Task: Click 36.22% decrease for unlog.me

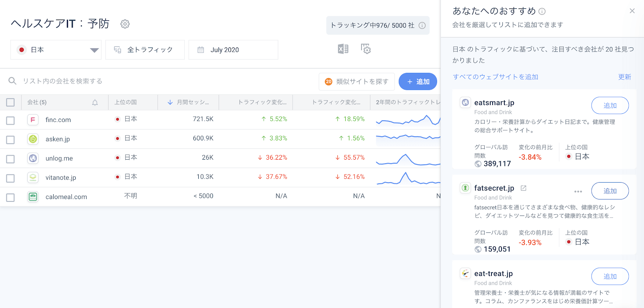Action: coord(272,158)
